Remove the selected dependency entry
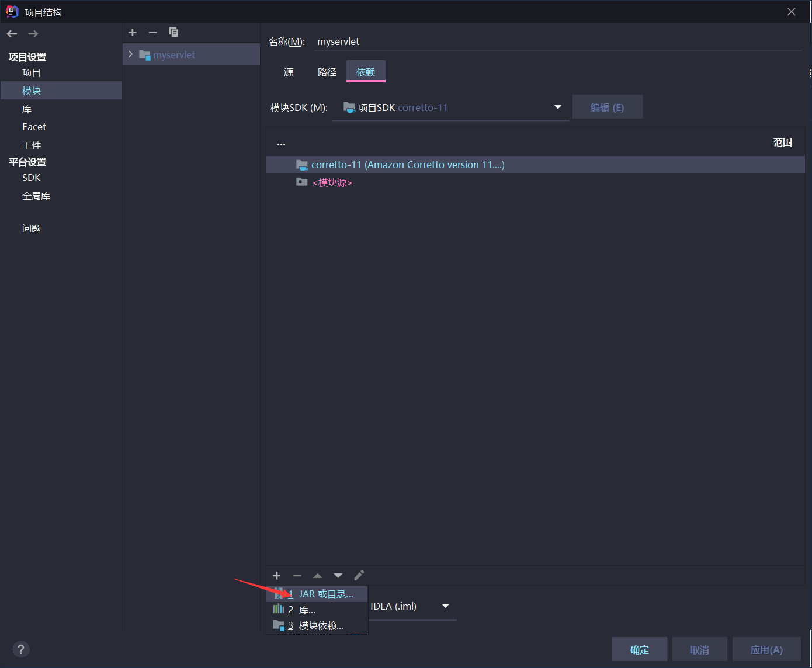Viewport: 812px width, 668px height. coord(297,576)
